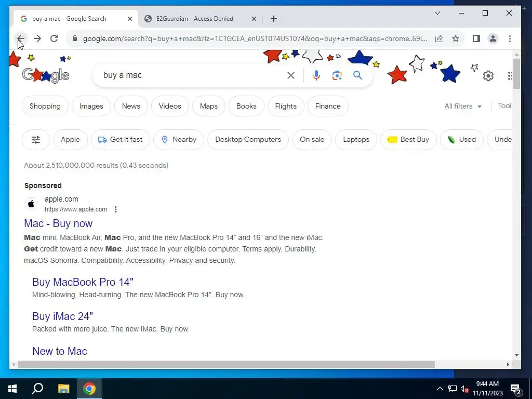The image size is (532, 399).
Task: Go forward with the browser forward arrow
Action: click(x=37, y=38)
